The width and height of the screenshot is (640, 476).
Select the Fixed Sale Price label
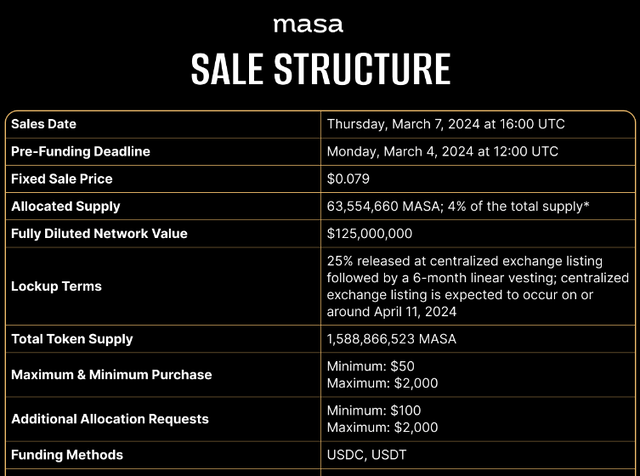pos(61,179)
